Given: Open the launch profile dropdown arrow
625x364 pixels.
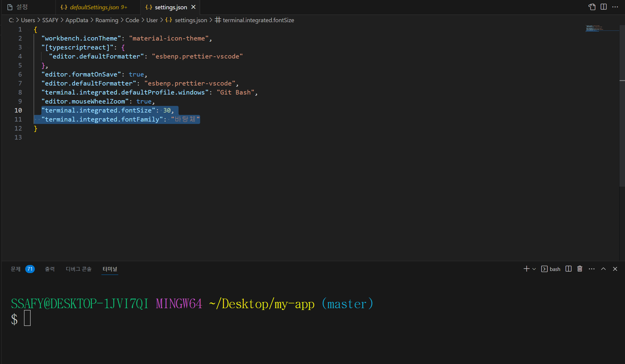Looking at the screenshot, I should pos(534,269).
